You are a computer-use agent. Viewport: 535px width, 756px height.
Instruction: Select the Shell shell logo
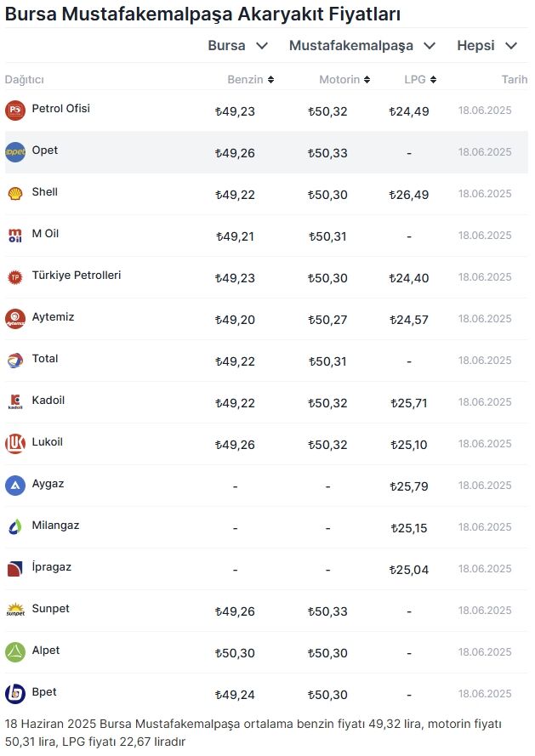(15, 193)
